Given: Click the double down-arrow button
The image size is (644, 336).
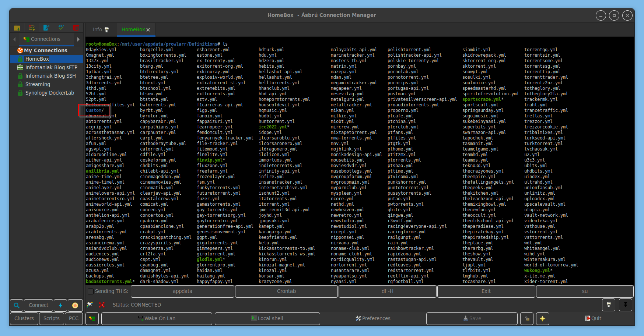Looking at the screenshot, I should (x=626, y=305).
